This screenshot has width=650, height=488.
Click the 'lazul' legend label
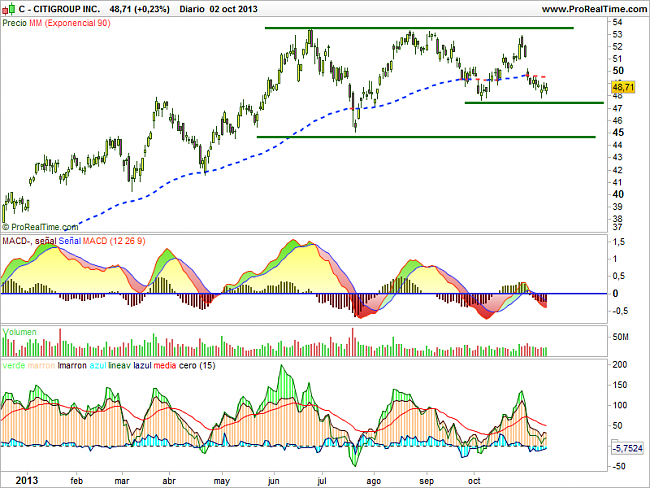(142, 366)
